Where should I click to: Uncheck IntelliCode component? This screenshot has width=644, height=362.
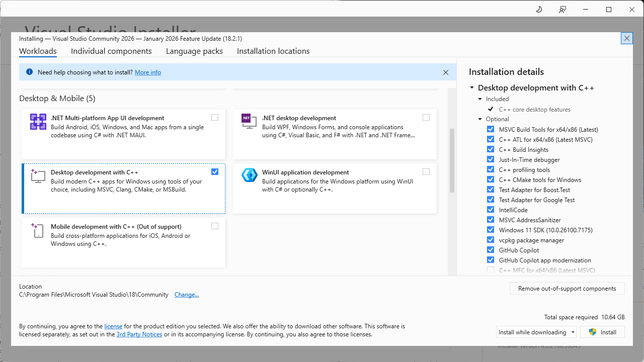pos(491,210)
